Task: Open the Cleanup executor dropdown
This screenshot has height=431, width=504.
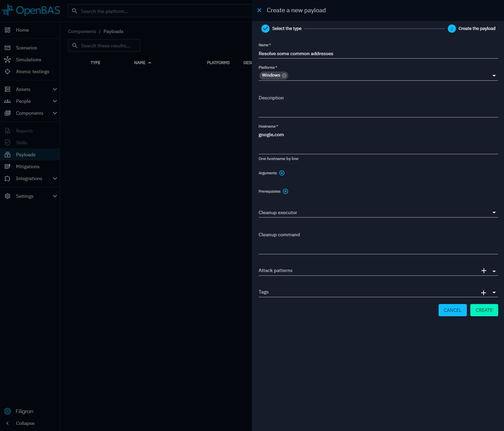Action: tap(494, 212)
